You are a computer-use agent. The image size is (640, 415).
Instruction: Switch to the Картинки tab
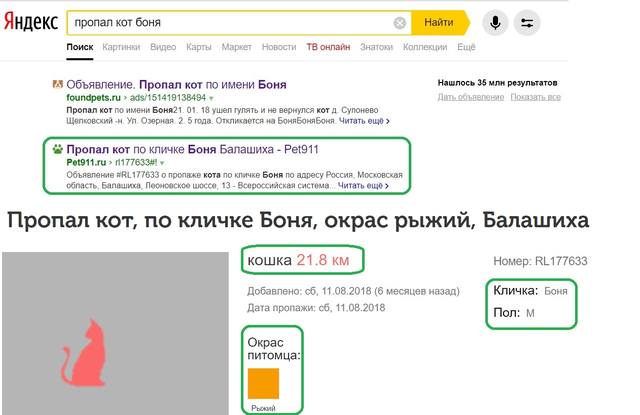(x=121, y=47)
